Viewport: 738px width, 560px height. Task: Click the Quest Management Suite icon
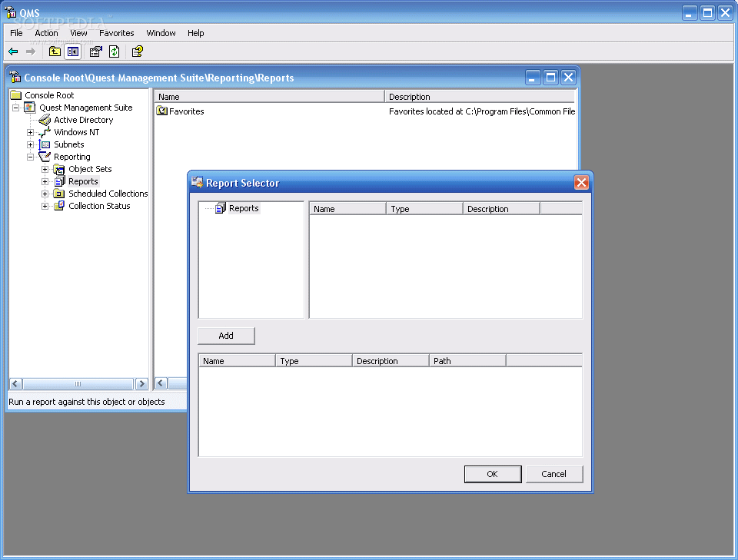[30, 108]
